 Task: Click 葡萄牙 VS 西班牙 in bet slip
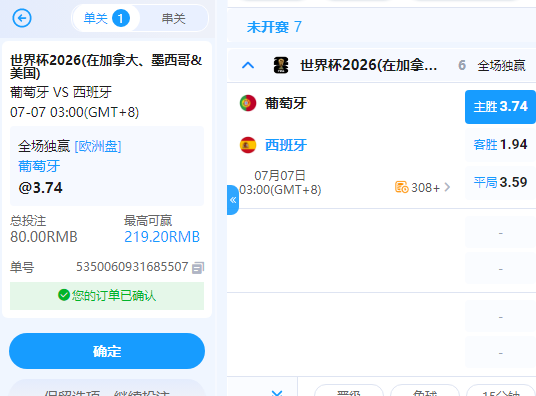[x=61, y=92]
